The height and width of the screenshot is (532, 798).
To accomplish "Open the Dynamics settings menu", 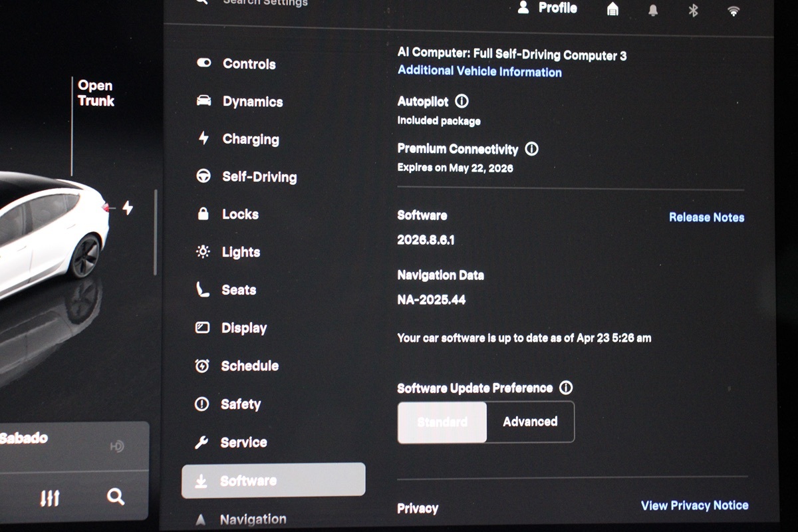I will click(239, 101).
